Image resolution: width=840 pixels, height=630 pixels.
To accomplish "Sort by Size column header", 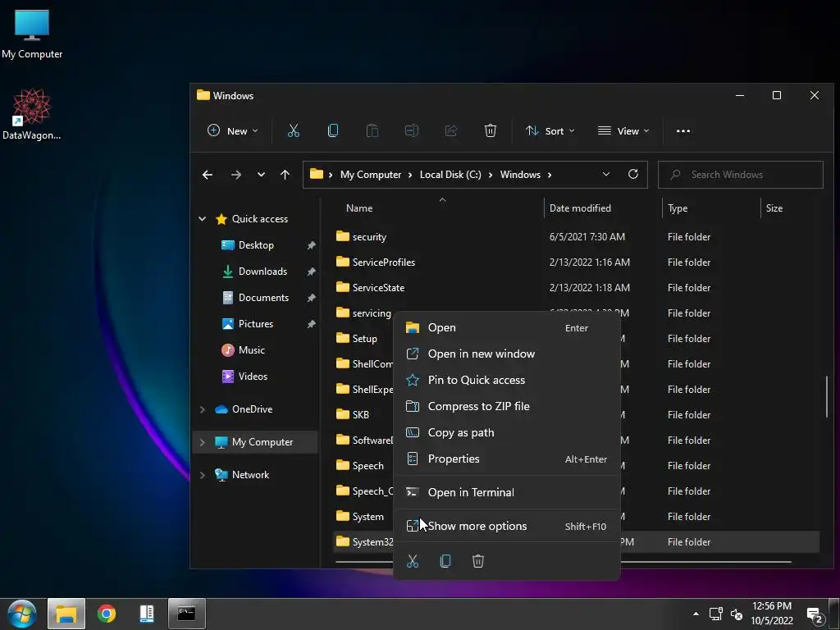I will pos(774,208).
